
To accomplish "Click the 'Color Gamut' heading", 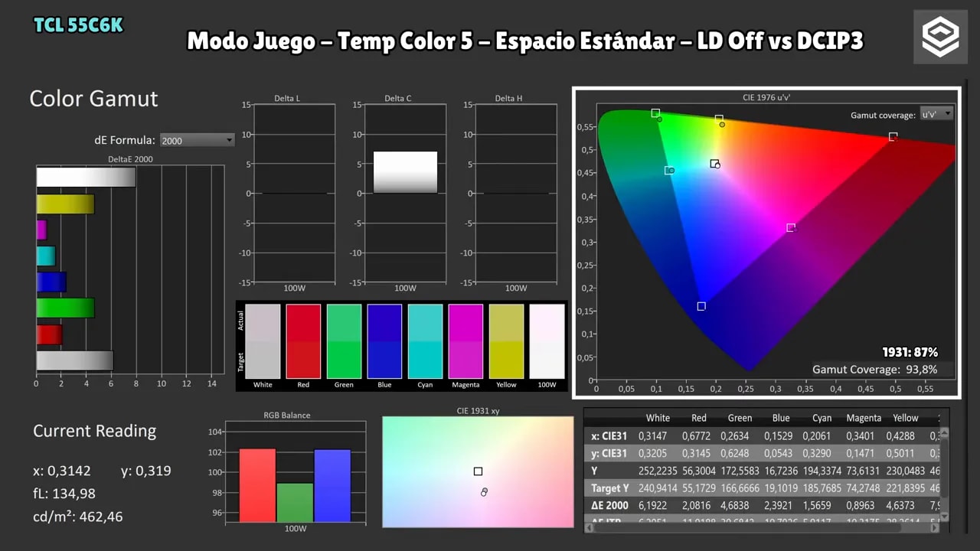I will (x=93, y=99).
